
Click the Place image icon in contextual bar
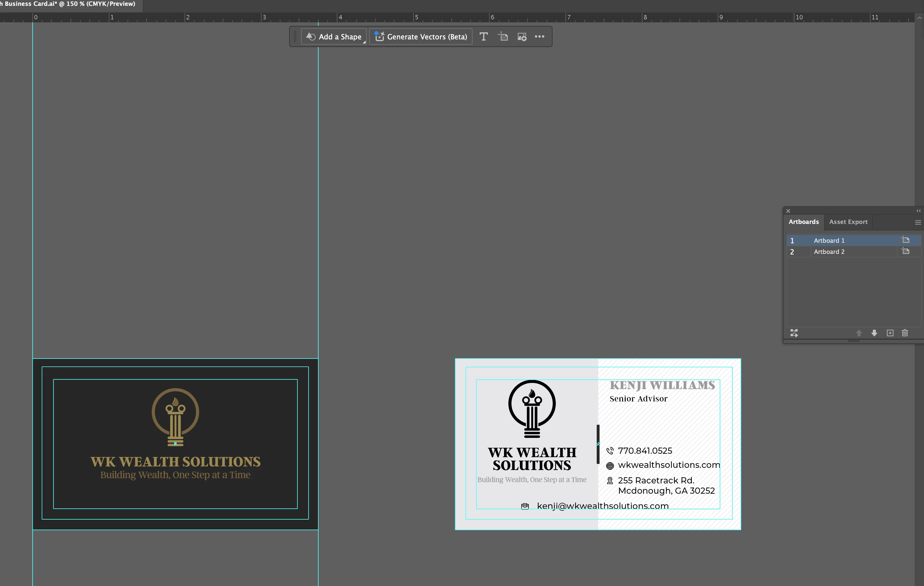pos(522,37)
